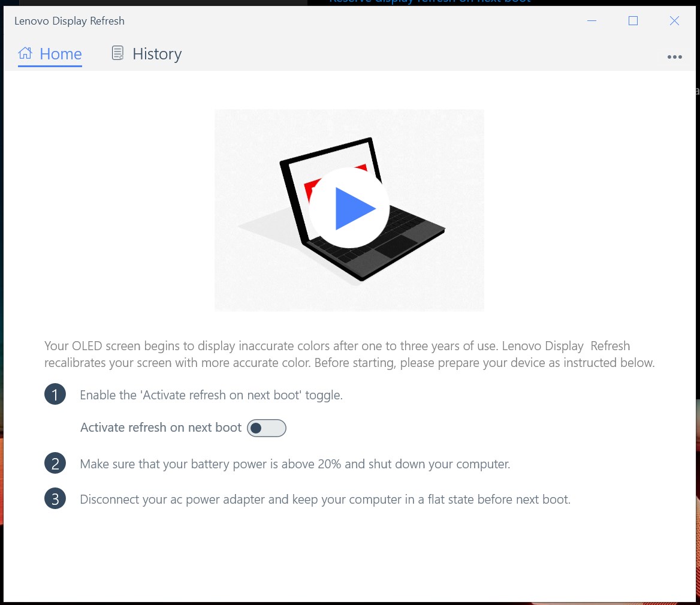Viewport: 700px width, 605px height.
Task: Switch to the History tab
Action: (x=146, y=54)
